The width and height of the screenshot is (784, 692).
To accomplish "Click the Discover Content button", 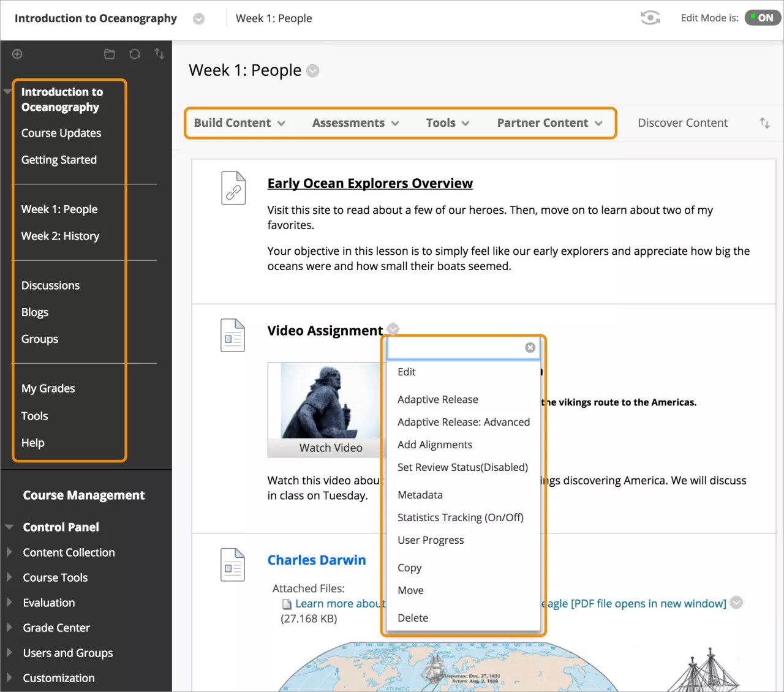I will coord(682,123).
